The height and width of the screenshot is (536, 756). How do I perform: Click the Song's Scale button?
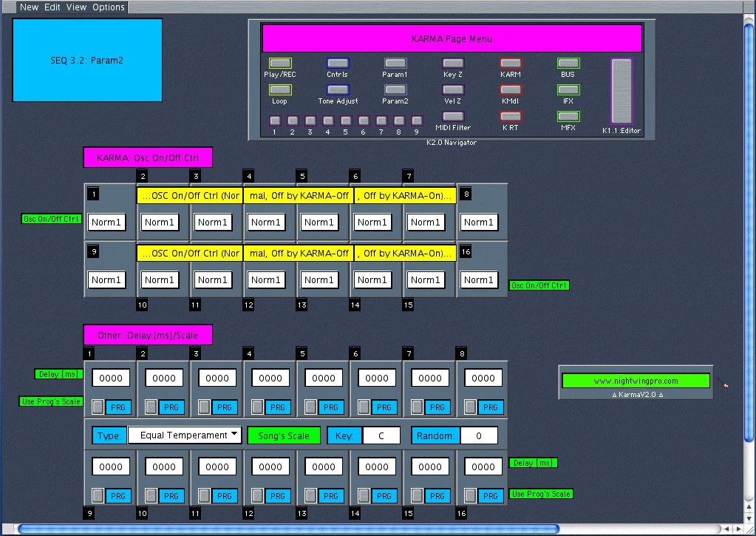(x=284, y=435)
